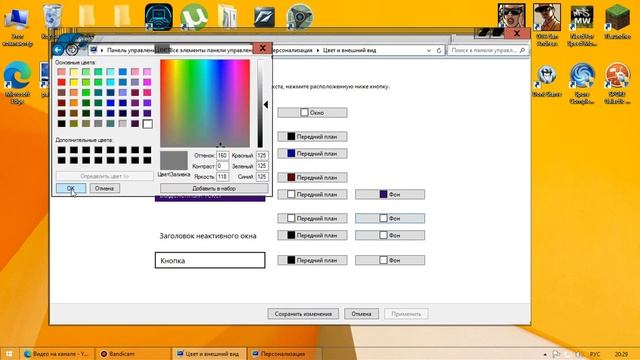Show hidden tray icons arrow

pyautogui.click(x=545, y=354)
